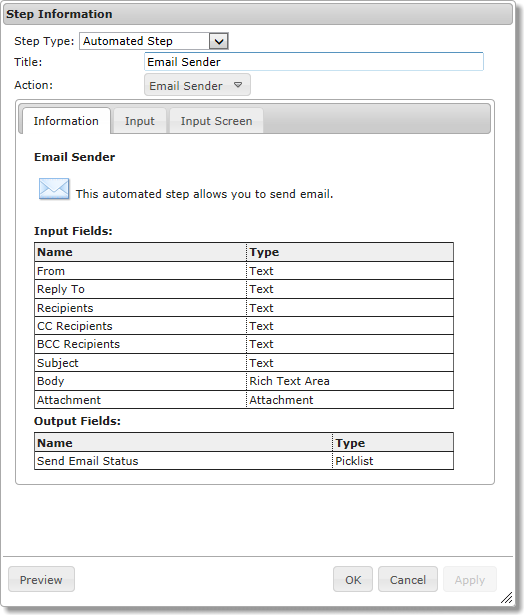The height and width of the screenshot is (616, 526).
Task: Click the Apply button
Action: pyautogui.click(x=470, y=579)
